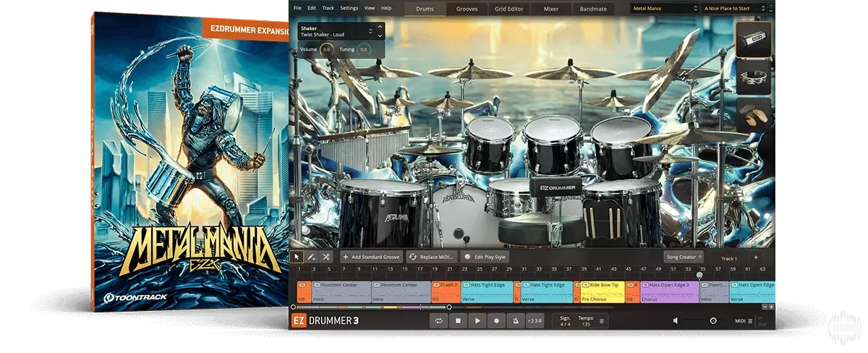Start recording with the Record button
The width and height of the screenshot is (868, 353).
pyautogui.click(x=496, y=320)
